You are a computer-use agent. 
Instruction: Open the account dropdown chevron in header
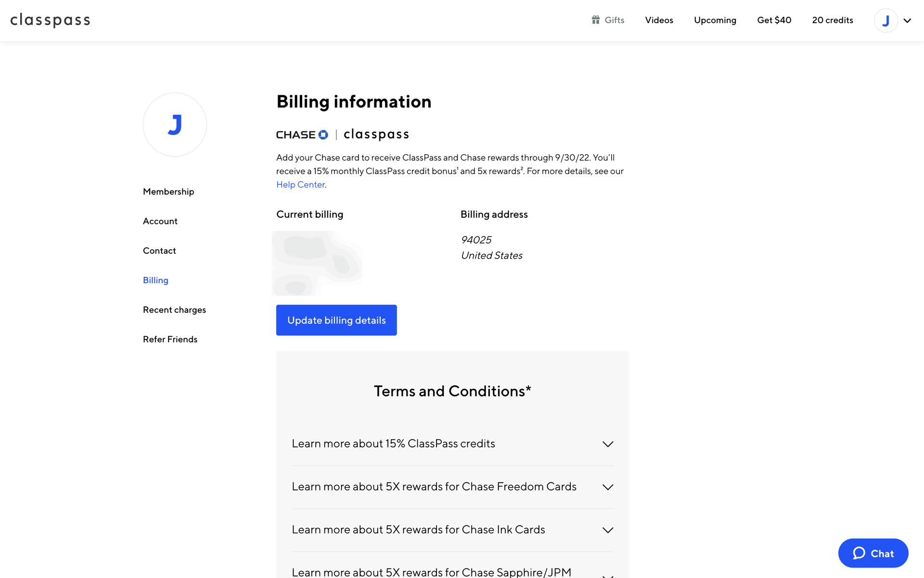pos(907,21)
